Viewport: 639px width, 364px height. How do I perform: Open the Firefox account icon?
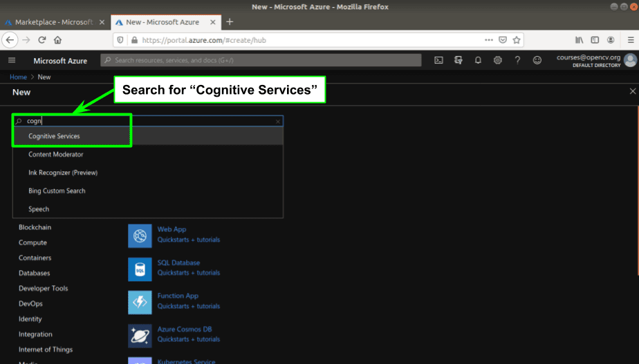(x=611, y=40)
